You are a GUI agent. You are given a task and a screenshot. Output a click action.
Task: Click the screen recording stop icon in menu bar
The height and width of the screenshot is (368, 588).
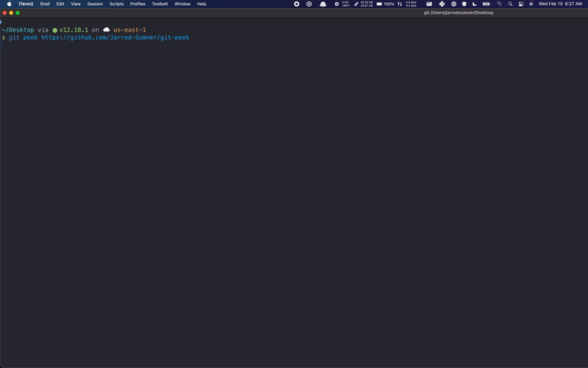(297, 4)
